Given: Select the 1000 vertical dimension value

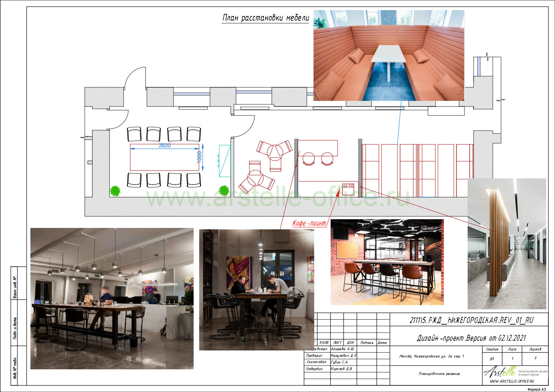Looking at the screenshot, I should coord(200,157).
